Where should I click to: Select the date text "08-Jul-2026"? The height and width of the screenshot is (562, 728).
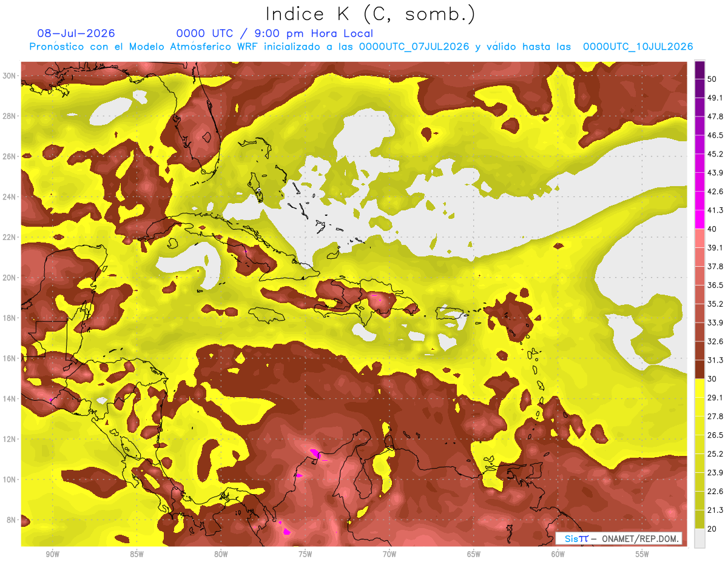coord(76,33)
